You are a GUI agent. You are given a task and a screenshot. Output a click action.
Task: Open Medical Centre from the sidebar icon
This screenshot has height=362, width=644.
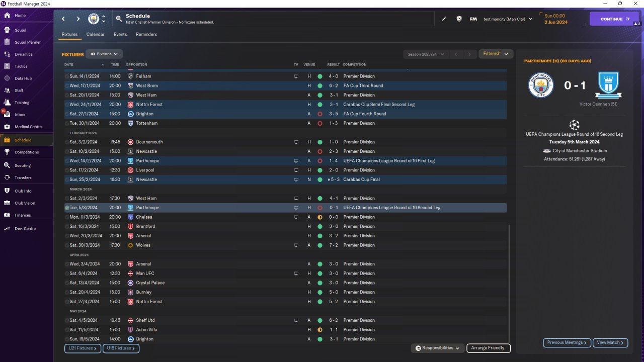(7, 127)
